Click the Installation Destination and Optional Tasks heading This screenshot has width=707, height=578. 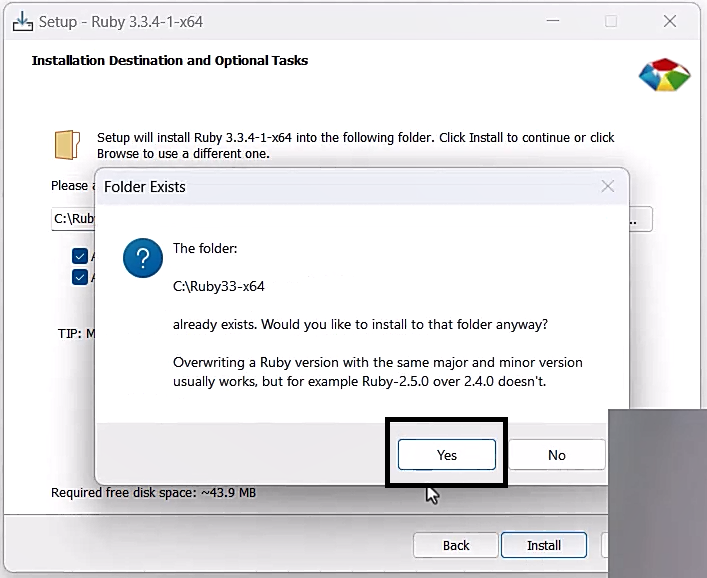(x=170, y=61)
